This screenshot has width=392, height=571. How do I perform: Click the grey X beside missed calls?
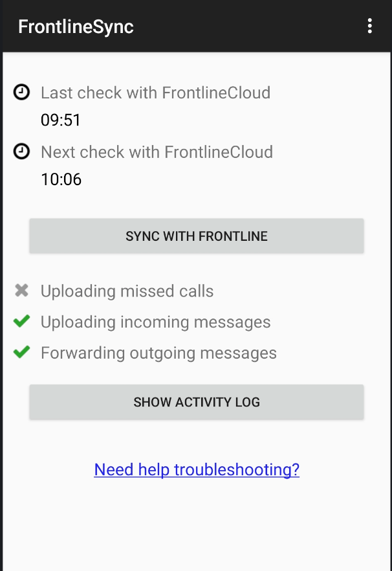tap(22, 291)
